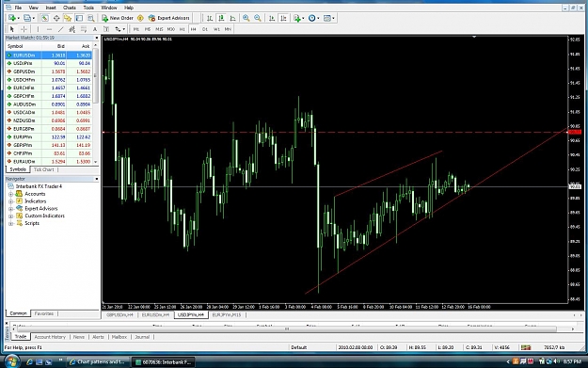Open the Profiles toolbar icon
This screenshot has height=368, width=588.
[x=27, y=18]
